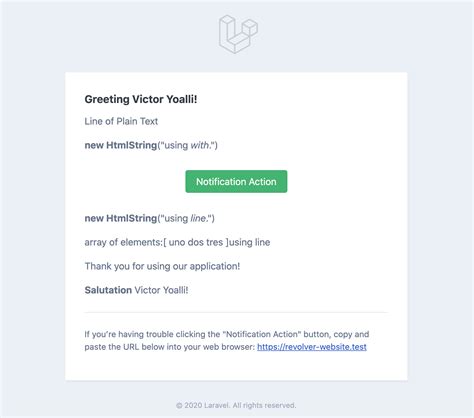This screenshot has height=418, width=474.
Task: Click the "uno dos tres" array values
Action: point(196,242)
